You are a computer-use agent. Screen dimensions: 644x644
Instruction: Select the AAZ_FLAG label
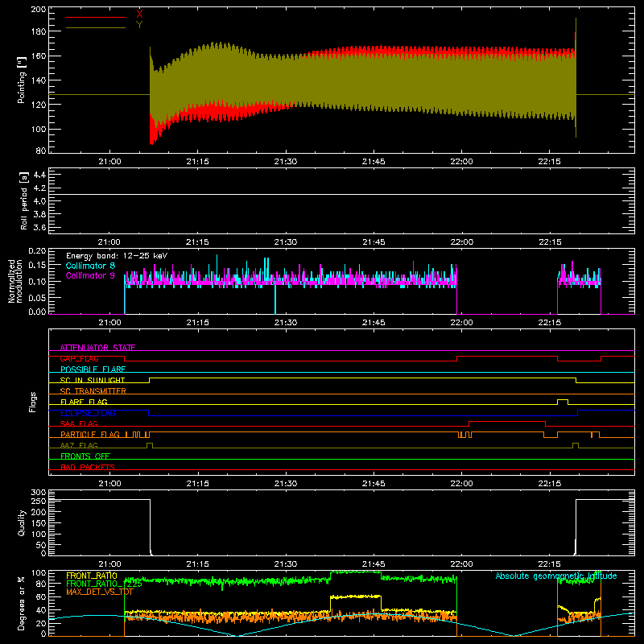tap(79, 445)
